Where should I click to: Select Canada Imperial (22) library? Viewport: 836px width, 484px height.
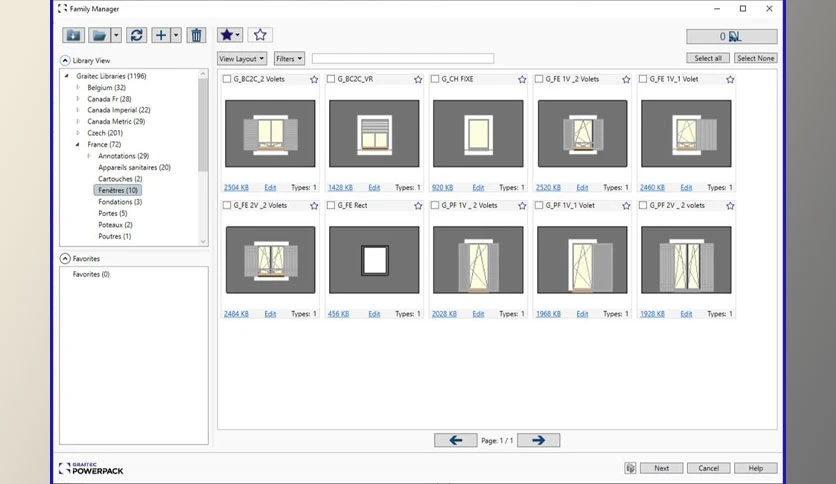coord(119,110)
